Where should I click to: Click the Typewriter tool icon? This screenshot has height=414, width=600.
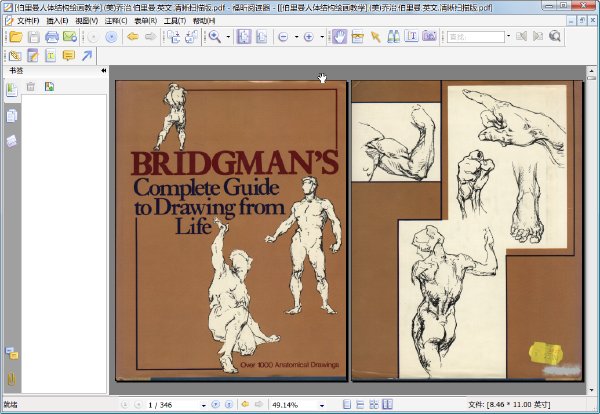[51, 56]
